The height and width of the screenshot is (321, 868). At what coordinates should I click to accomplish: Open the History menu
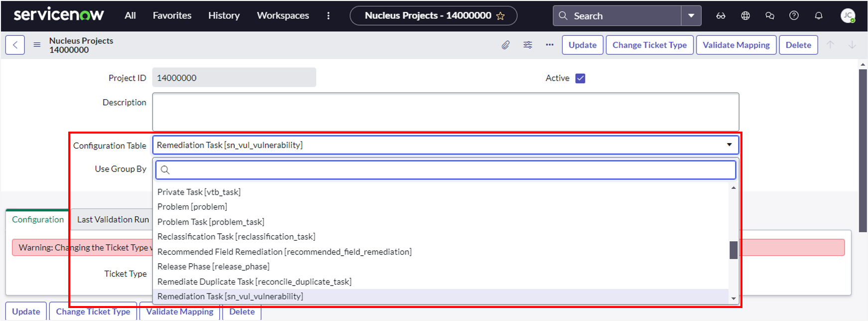click(224, 15)
